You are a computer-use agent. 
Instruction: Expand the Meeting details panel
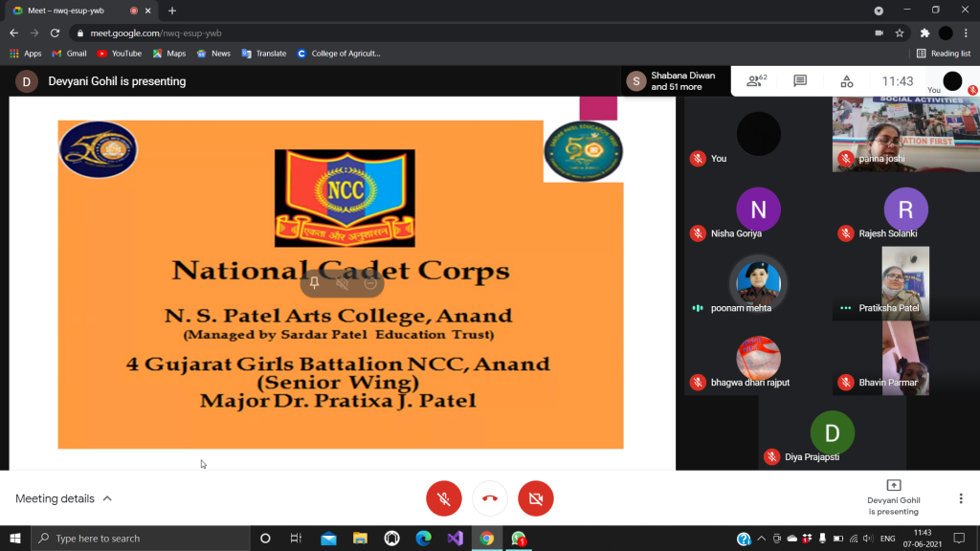[64, 498]
